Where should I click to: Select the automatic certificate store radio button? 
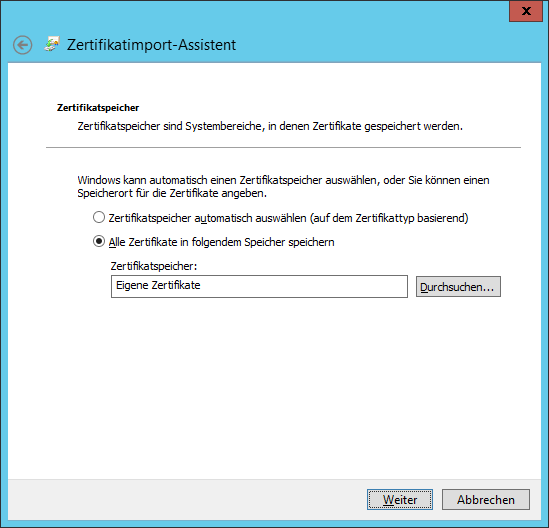click(99, 217)
